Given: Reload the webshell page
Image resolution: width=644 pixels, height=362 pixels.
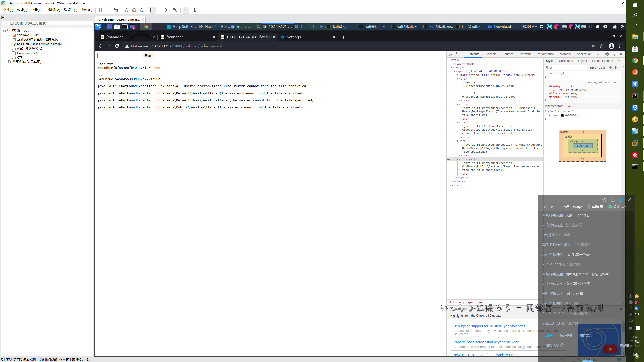Looking at the screenshot, I should pos(117,46).
